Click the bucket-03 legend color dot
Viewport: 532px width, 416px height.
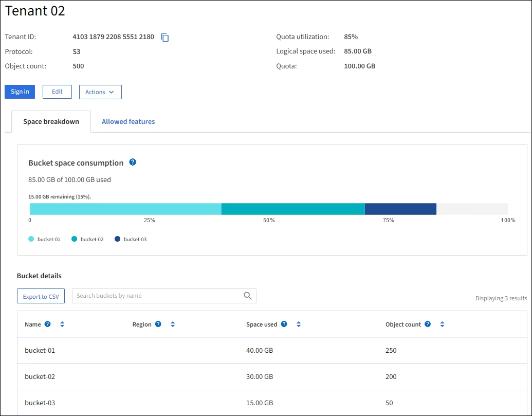coord(118,239)
